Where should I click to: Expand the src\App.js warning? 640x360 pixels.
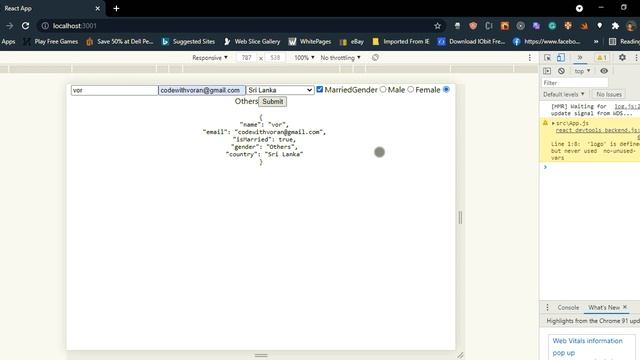click(x=553, y=123)
